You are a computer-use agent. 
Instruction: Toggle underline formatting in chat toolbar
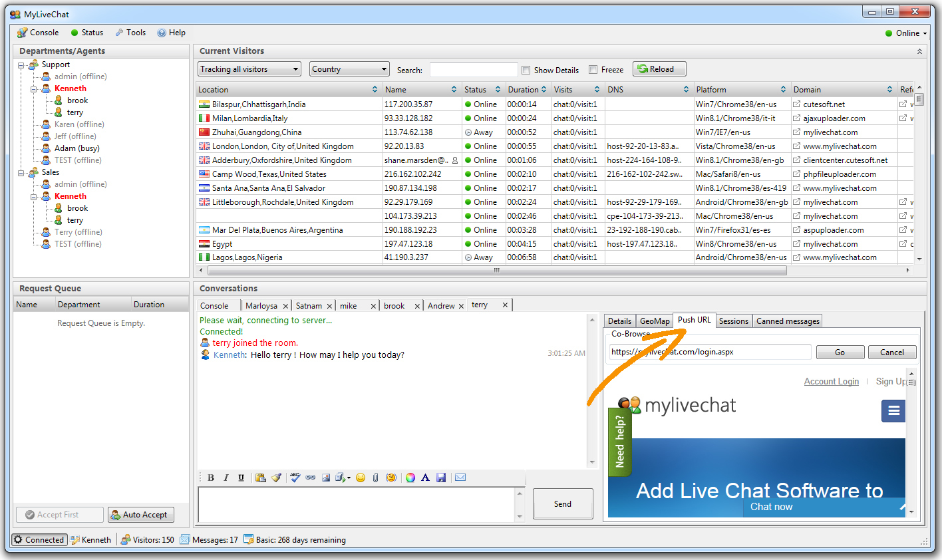(x=241, y=478)
